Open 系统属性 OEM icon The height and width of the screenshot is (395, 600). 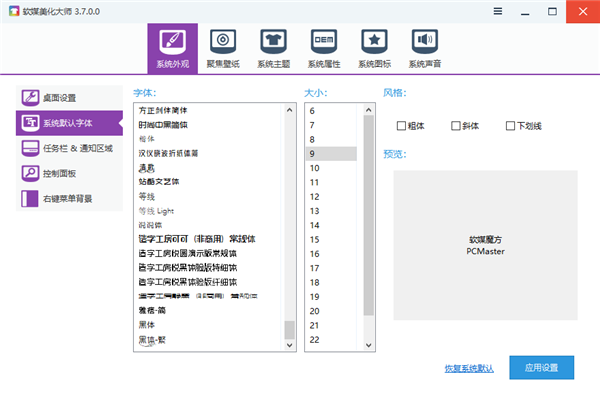324,41
